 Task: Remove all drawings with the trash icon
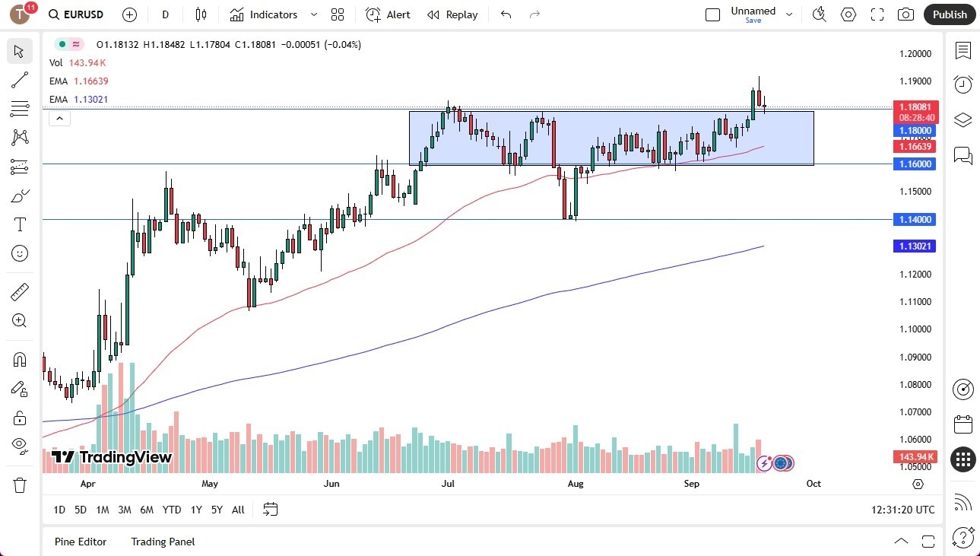tap(19, 485)
